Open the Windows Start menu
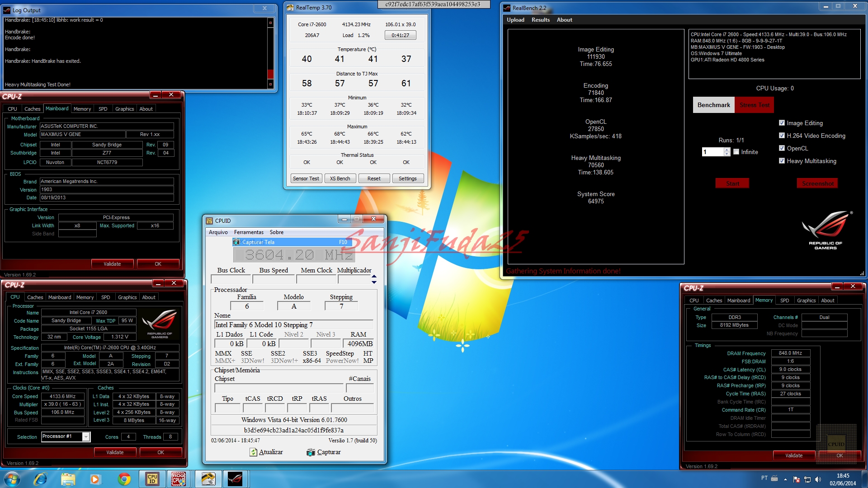Viewport: 868px width, 488px height. [x=12, y=479]
